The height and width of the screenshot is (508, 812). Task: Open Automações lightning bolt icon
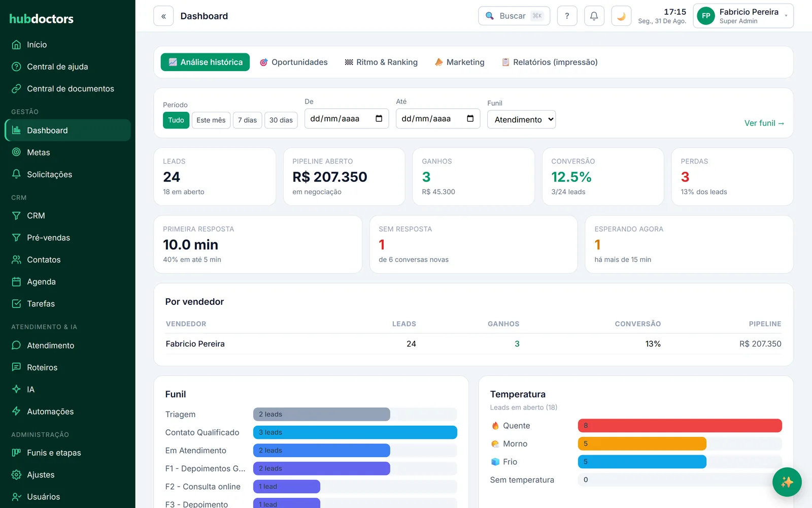point(16,411)
